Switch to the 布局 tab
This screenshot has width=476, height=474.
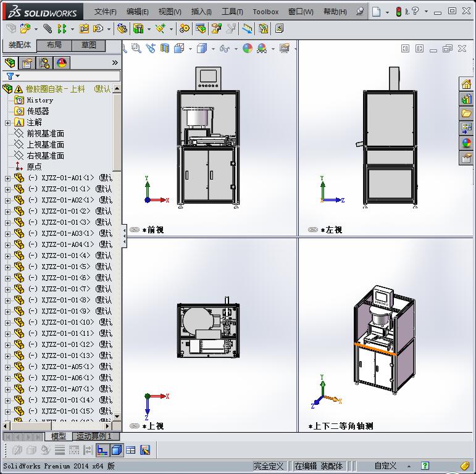coord(54,45)
